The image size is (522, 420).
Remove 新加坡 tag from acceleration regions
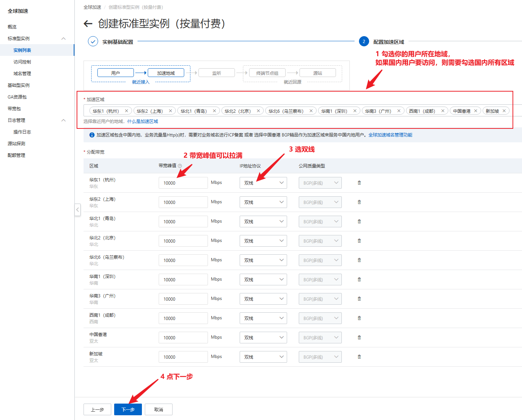(504, 111)
